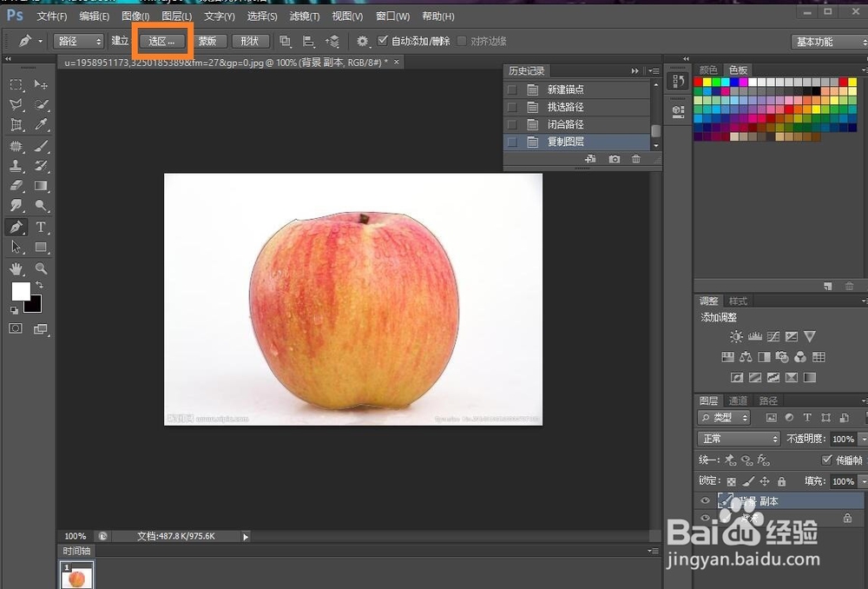Select the Eyedropper tool
Viewport: 868px width, 589px height.
(41, 125)
